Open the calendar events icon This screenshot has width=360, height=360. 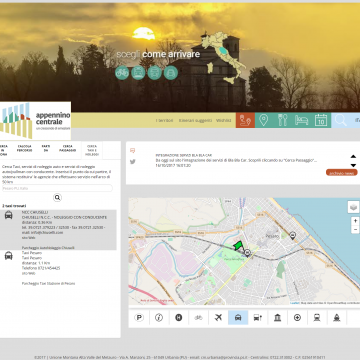tap(321, 120)
